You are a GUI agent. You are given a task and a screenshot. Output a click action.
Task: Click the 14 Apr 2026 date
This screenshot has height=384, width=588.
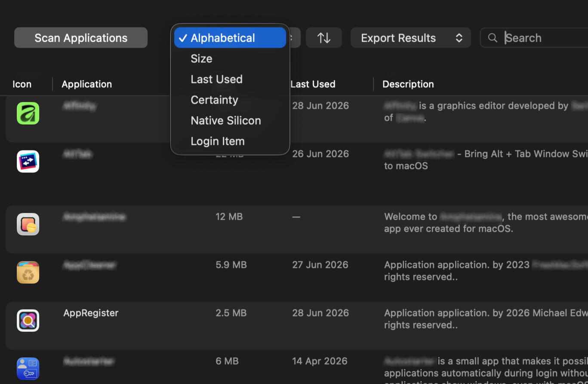320,361
